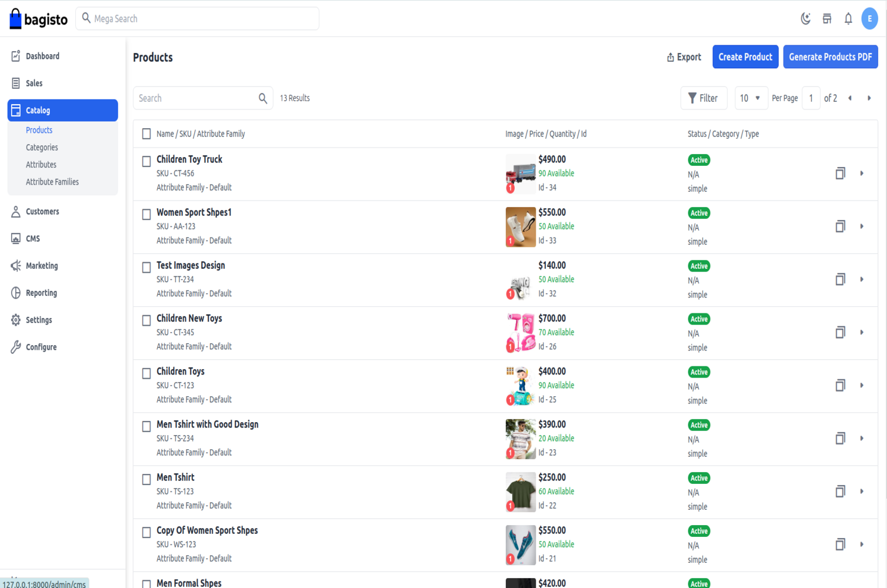Copy the Children Toy Truck product
The height and width of the screenshot is (588, 887).
(x=841, y=173)
